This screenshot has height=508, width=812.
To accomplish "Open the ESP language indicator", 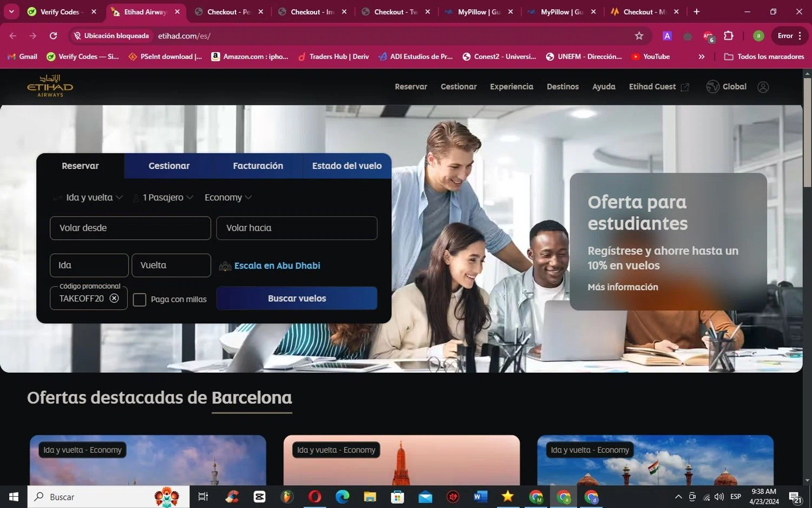I will coord(736,497).
